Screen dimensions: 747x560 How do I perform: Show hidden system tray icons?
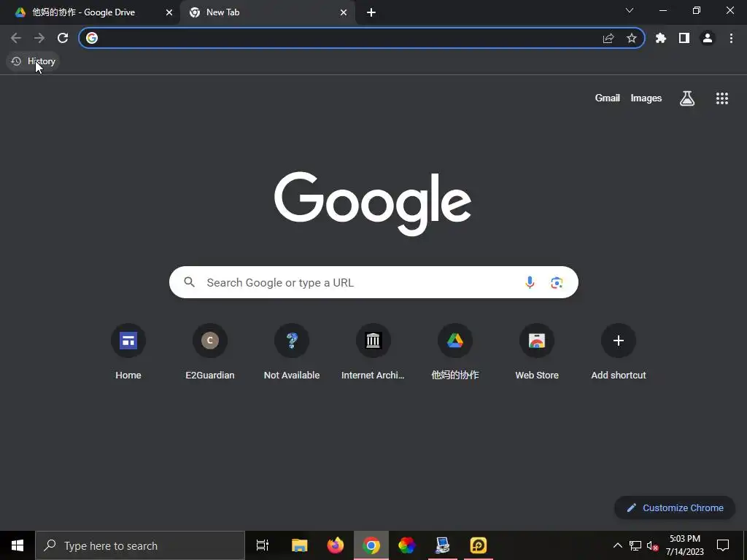click(x=617, y=545)
